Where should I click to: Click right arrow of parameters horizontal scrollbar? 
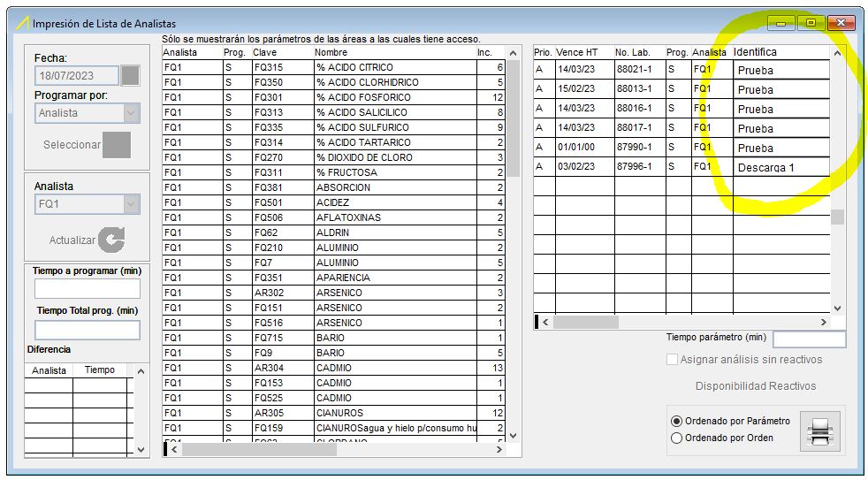pyautogui.click(x=499, y=450)
